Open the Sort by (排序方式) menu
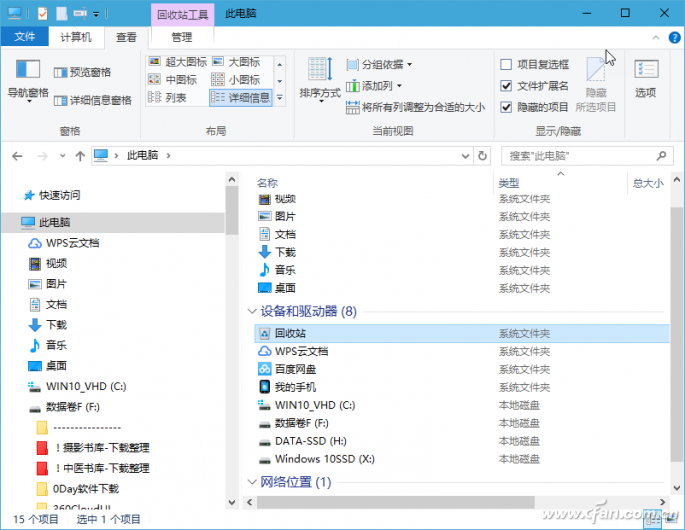685x530 pixels. [320, 80]
